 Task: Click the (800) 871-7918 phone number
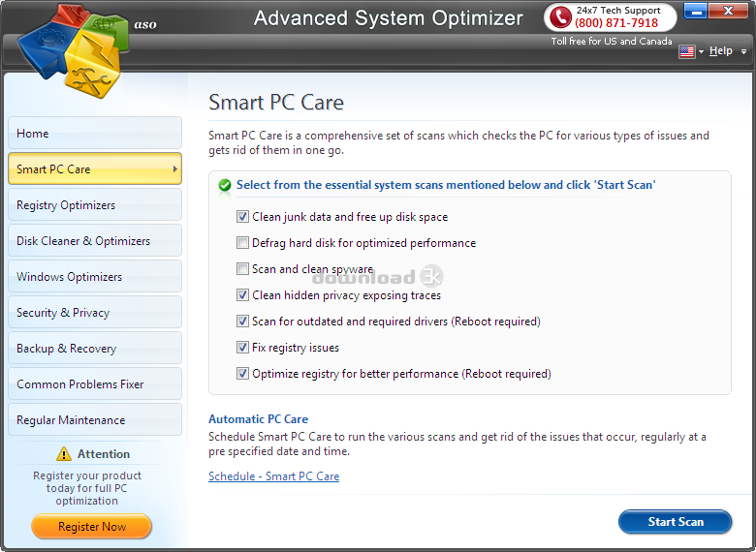coord(616,22)
